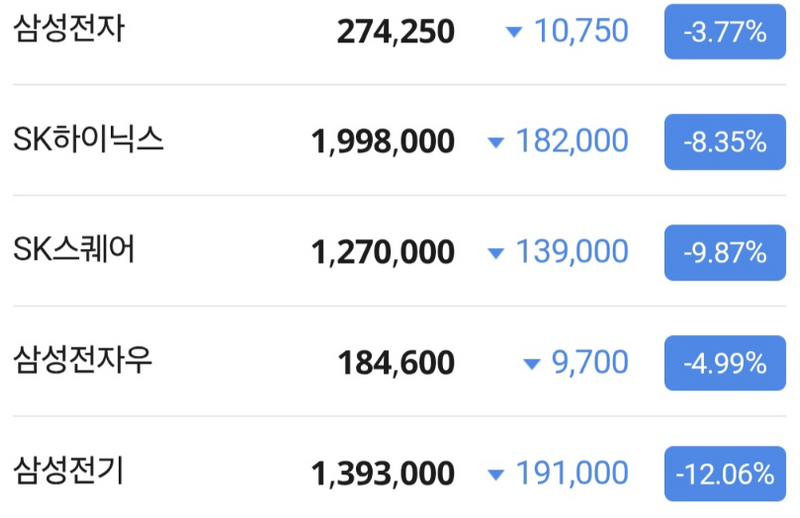Click the 274,250 price value
The height and width of the screenshot is (518, 800).
tap(396, 32)
